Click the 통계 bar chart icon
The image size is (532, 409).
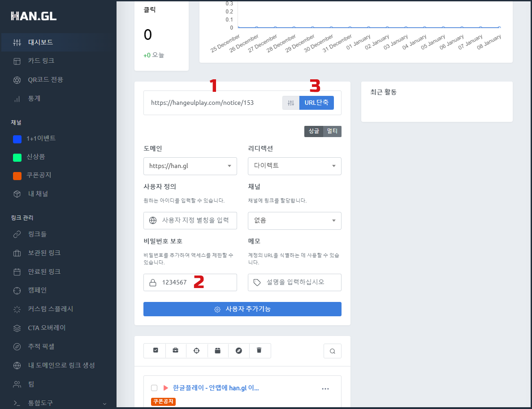17,99
